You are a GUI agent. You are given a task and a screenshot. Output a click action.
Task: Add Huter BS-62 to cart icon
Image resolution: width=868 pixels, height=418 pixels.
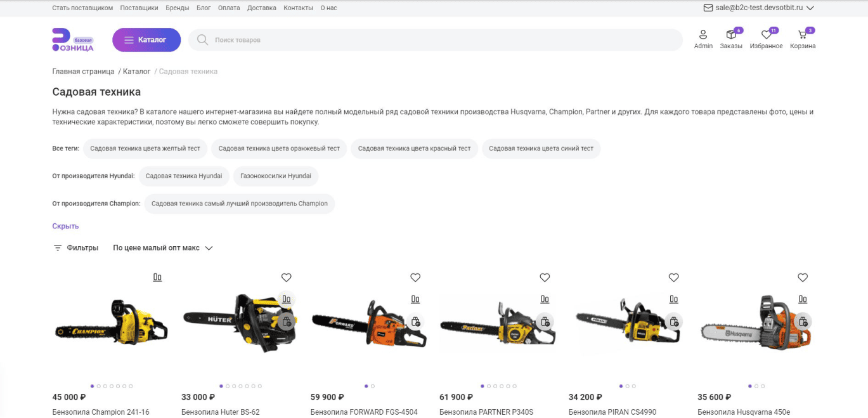287,322
